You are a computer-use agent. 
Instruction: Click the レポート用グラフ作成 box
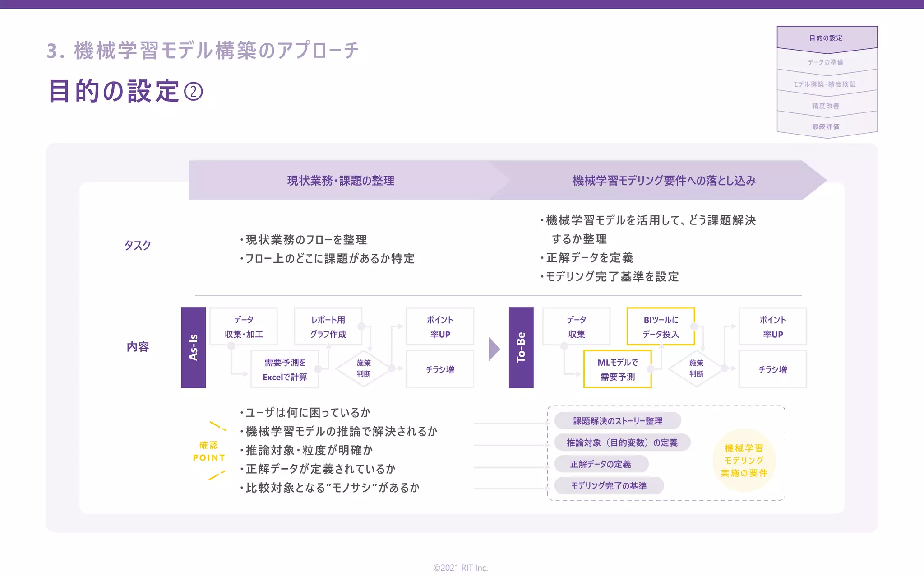coord(328,326)
